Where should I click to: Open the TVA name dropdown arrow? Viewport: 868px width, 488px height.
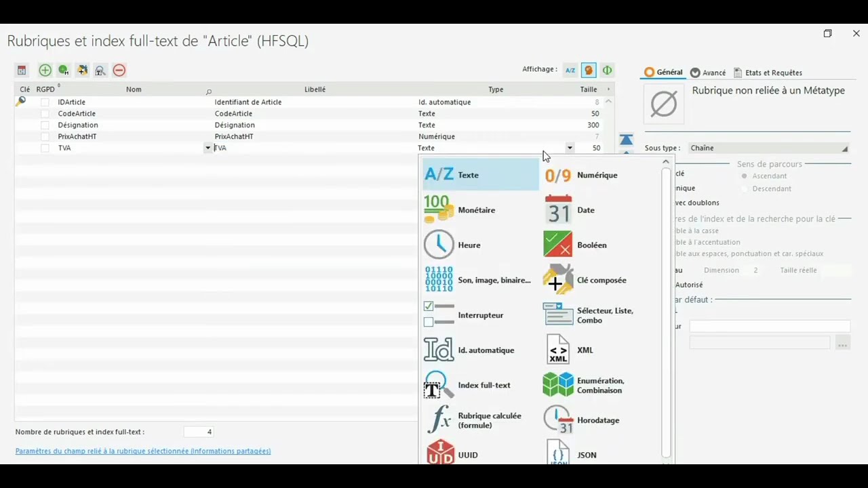(x=208, y=148)
